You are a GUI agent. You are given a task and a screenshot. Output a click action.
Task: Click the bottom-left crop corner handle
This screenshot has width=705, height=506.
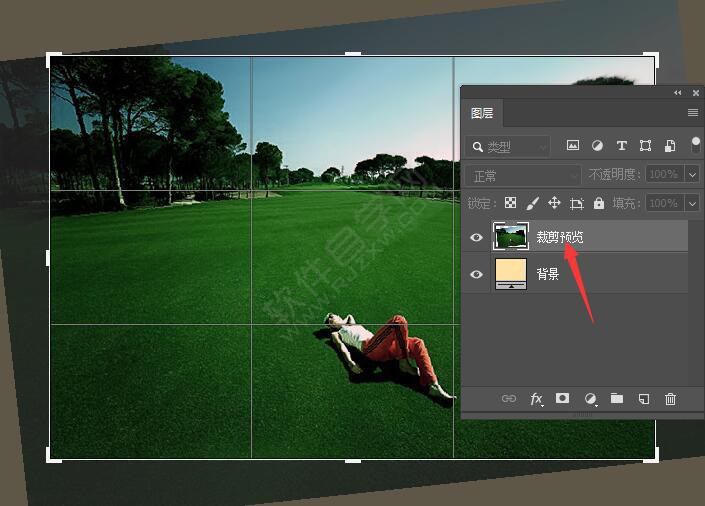(x=49, y=459)
